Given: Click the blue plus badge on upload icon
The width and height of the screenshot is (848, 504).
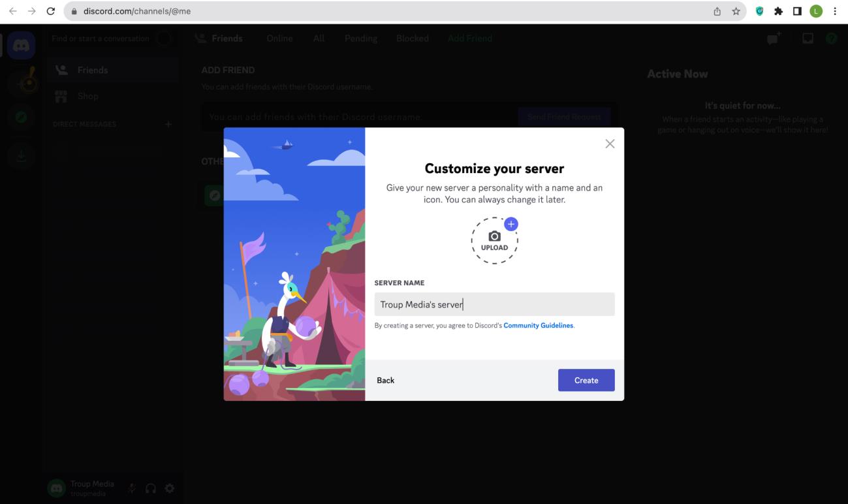Looking at the screenshot, I should point(511,224).
